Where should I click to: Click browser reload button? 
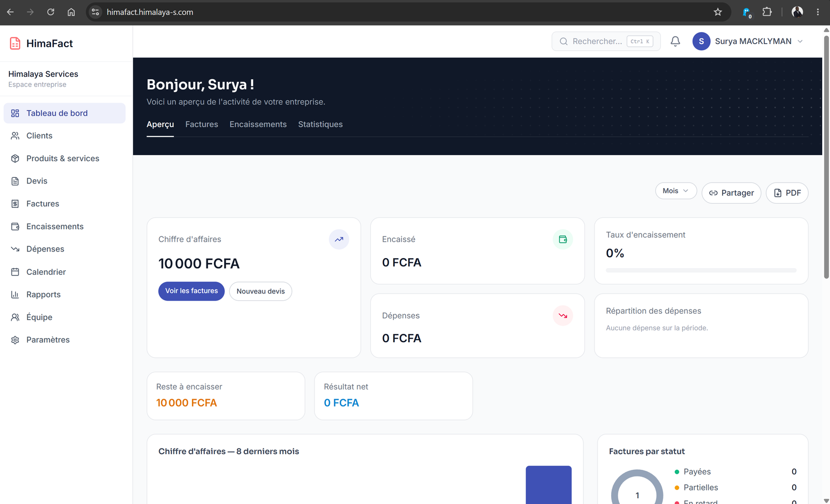point(51,12)
